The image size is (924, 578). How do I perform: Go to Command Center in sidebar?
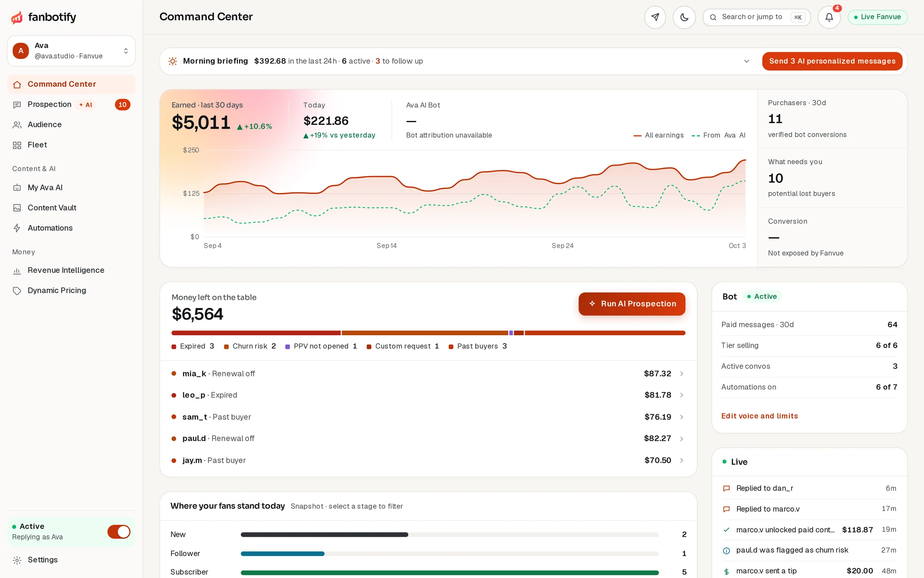[71, 84]
